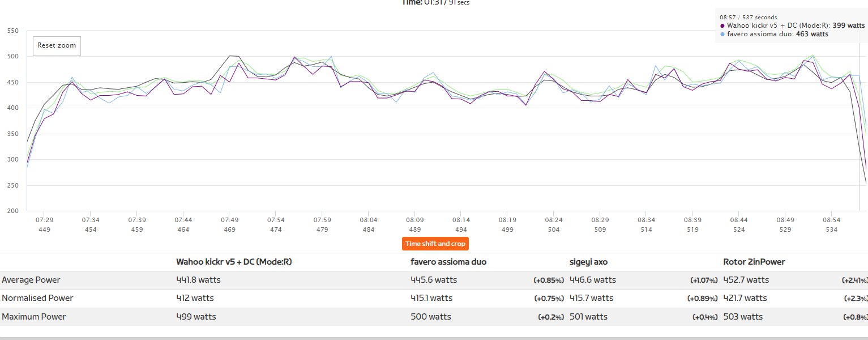Screen dimensions: 868x340
Task: Click the Average Power row label
Action: [31, 280]
